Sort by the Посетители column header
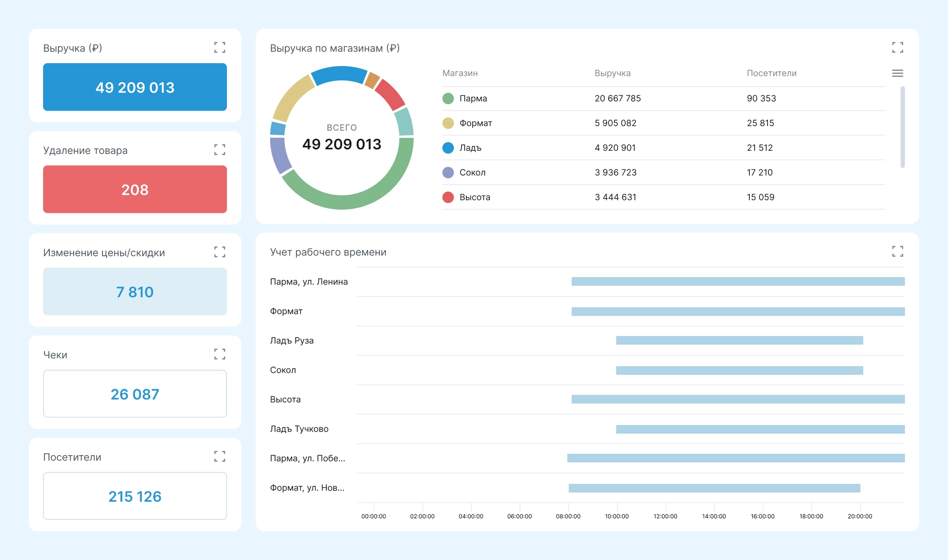The width and height of the screenshot is (948, 560). click(772, 73)
